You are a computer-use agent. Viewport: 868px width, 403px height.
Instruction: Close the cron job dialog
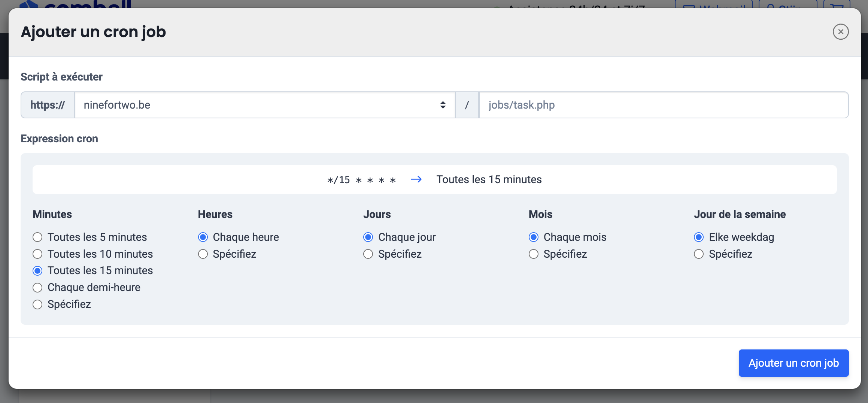(840, 32)
